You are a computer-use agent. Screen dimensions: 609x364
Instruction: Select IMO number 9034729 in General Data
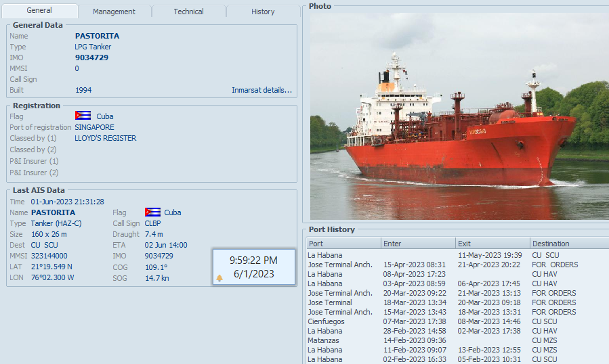[x=91, y=58]
